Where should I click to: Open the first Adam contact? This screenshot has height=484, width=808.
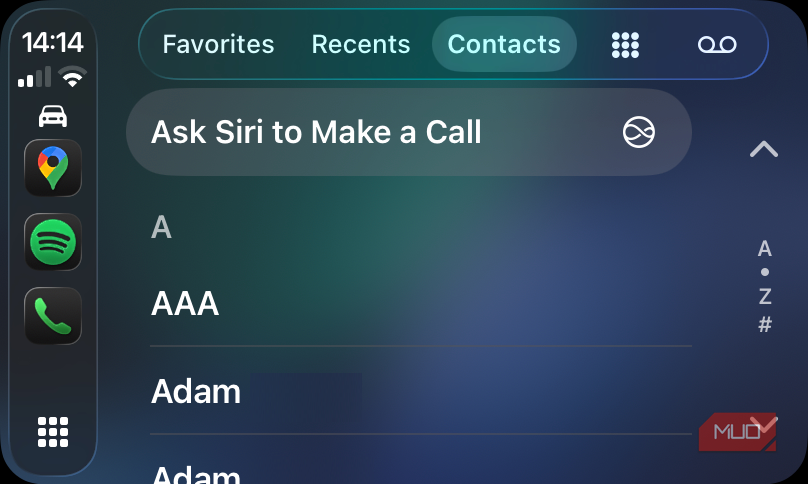(x=196, y=391)
